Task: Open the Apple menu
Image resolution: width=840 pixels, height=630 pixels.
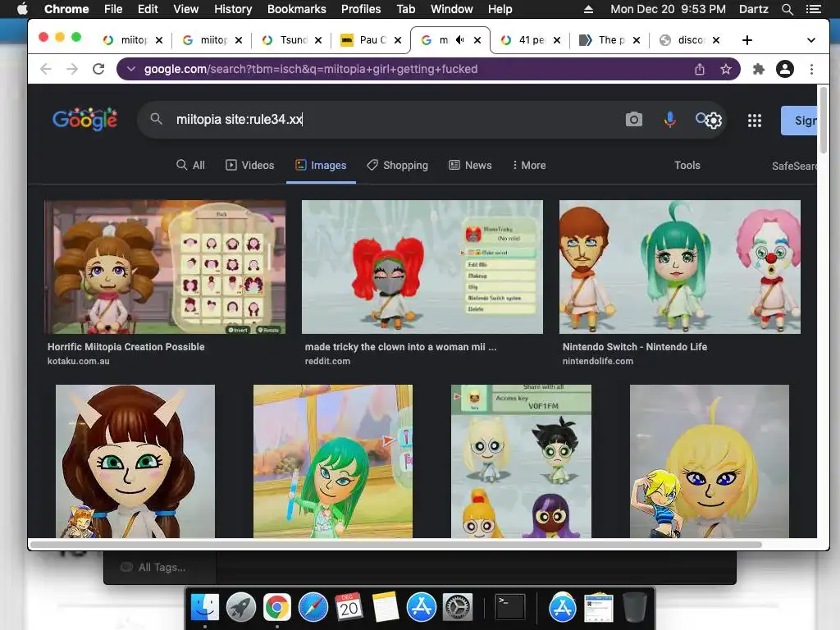Action: (x=22, y=9)
